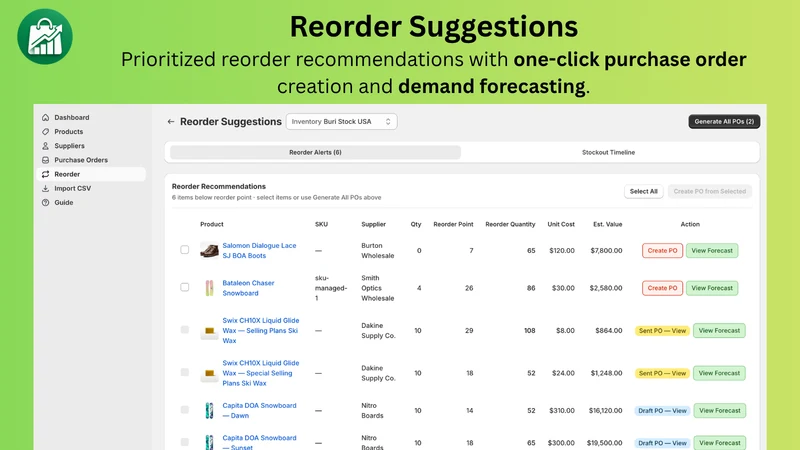Viewport: 800px width, 450px height.
Task: Open Swix CH10X Special Selling Plans link
Action: click(261, 373)
